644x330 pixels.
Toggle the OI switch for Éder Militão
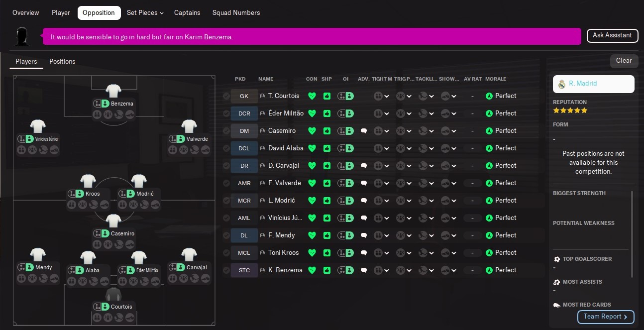(x=345, y=113)
